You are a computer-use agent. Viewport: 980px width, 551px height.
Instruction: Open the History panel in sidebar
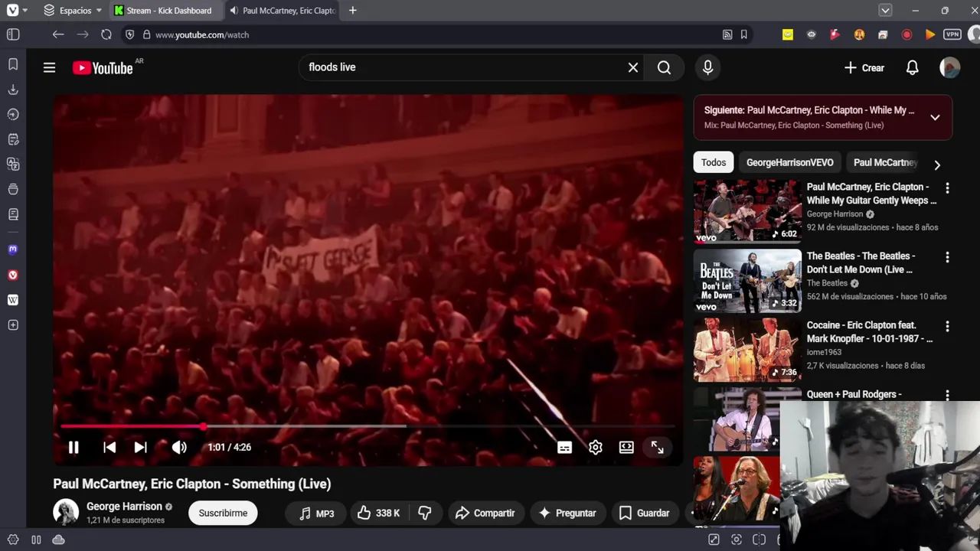coord(13,114)
